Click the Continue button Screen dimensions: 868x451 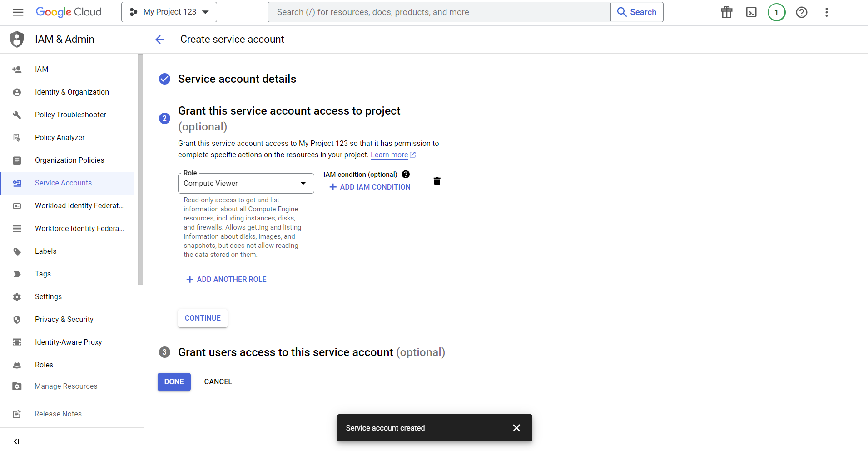pyautogui.click(x=203, y=318)
